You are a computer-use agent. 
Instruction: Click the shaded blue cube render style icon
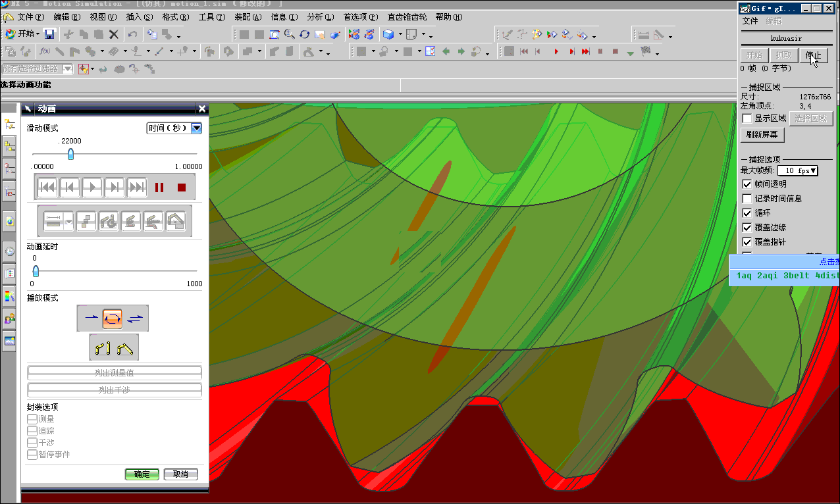388,34
